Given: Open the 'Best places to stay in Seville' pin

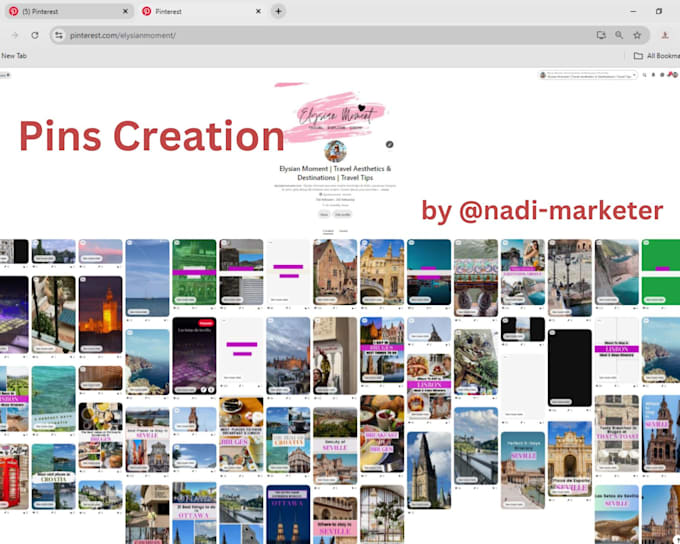Looking at the screenshot, I should pyautogui.click(x=147, y=440).
